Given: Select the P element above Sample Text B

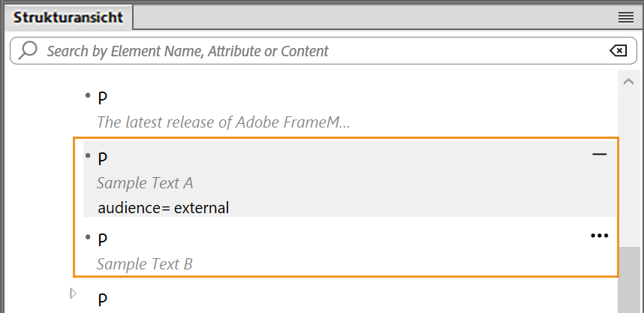Looking at the screenshot, I should 103,240.
